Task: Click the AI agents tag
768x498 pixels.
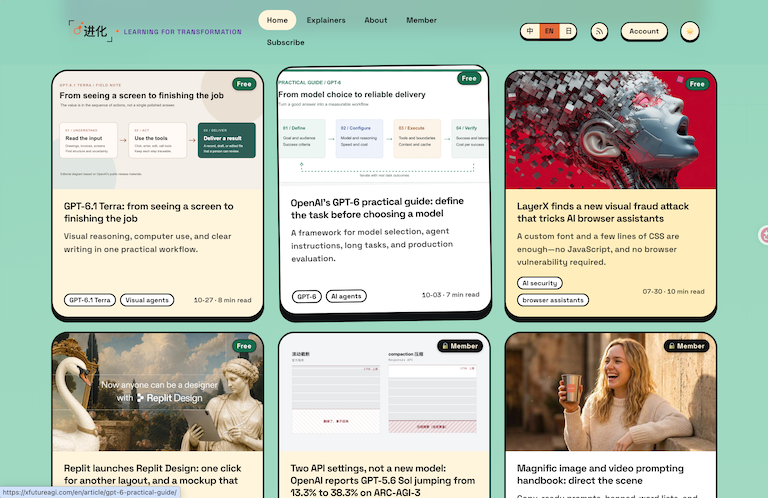Action: (346, 296)
